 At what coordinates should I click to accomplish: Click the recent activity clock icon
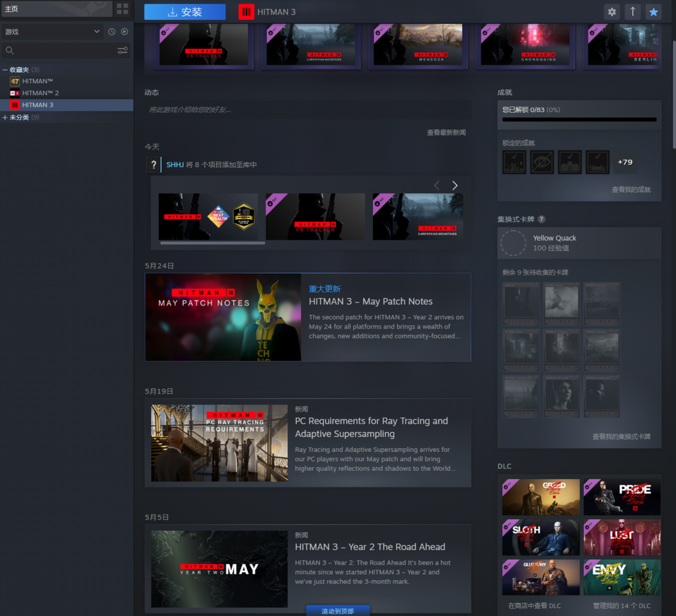pos(111,32)
